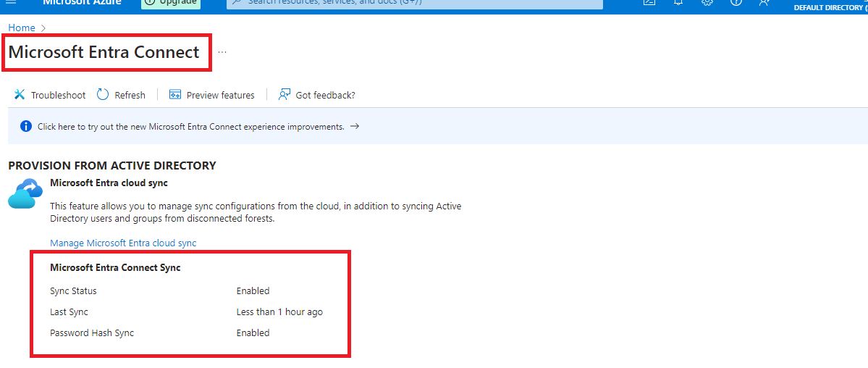Image resolution: width=868 pixels, height=368 pixels.
Task: Click the PROVISION FROM ACTIVE DIRECTORY heading
Action: coord(111,165)
